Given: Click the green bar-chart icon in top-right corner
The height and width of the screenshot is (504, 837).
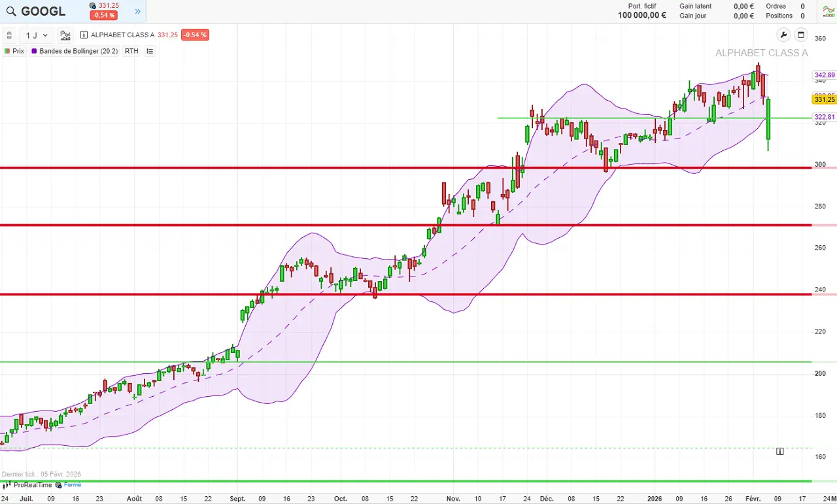Looking at the screenshot, I should [x=828, y=11].
